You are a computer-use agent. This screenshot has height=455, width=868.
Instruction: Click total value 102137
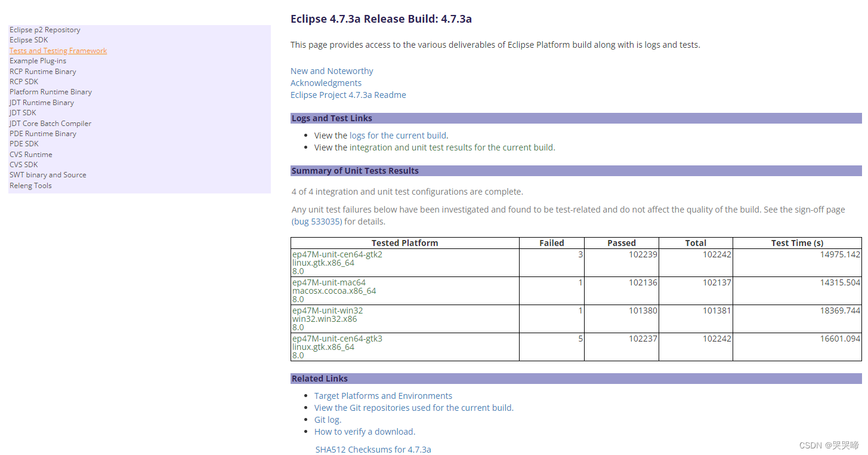pyautogui.click(x=717, y=282)
